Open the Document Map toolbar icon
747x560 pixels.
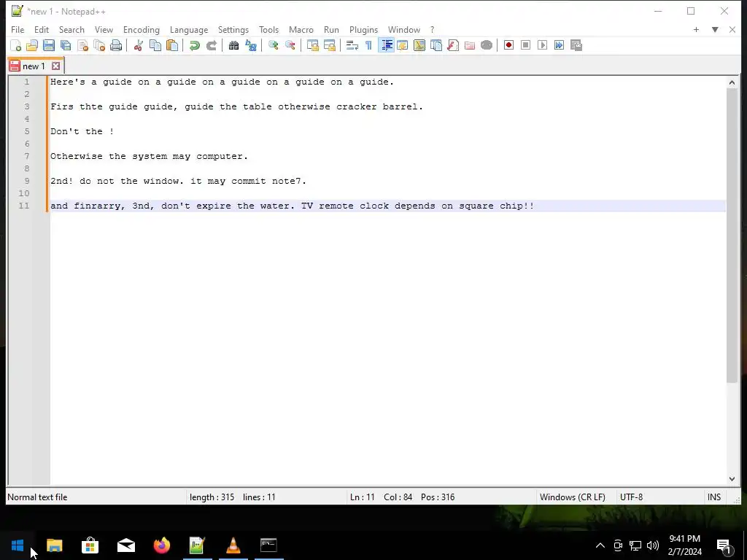pyautogui.click(x=419, y=45)
